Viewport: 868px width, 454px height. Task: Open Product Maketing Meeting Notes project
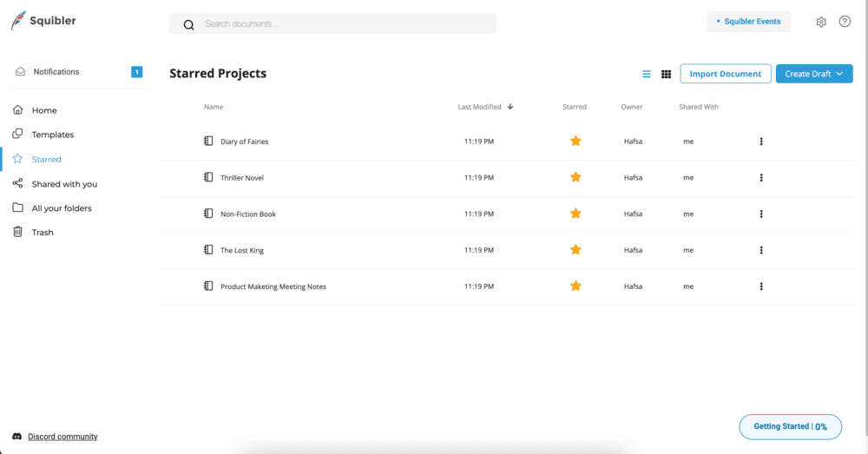pyautogui.click(x=273, y=286)
